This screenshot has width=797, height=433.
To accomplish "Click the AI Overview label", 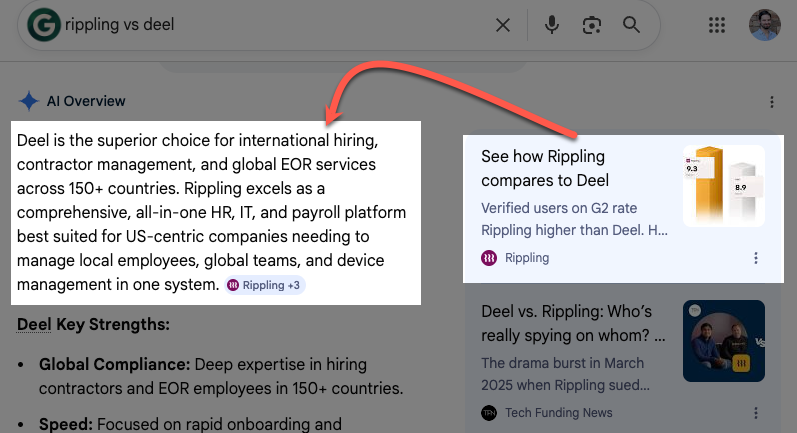I will [x=86, y=101].
